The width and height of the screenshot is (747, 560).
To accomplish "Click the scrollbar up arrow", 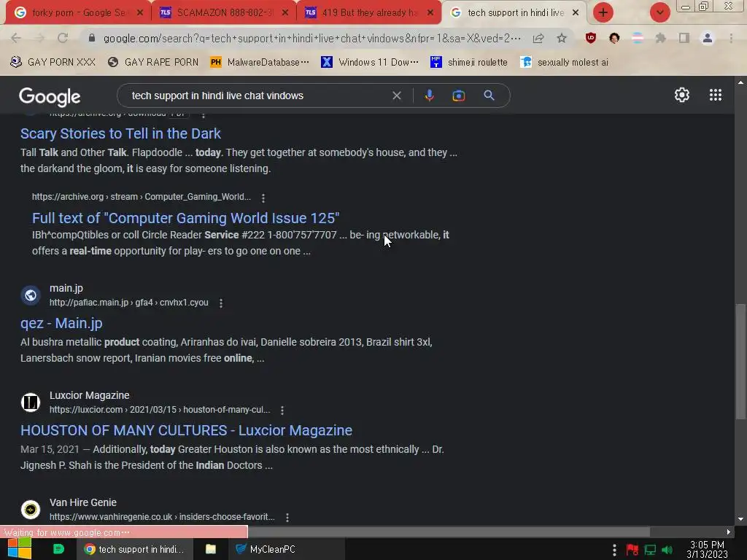I will click(x=740, y=82).
